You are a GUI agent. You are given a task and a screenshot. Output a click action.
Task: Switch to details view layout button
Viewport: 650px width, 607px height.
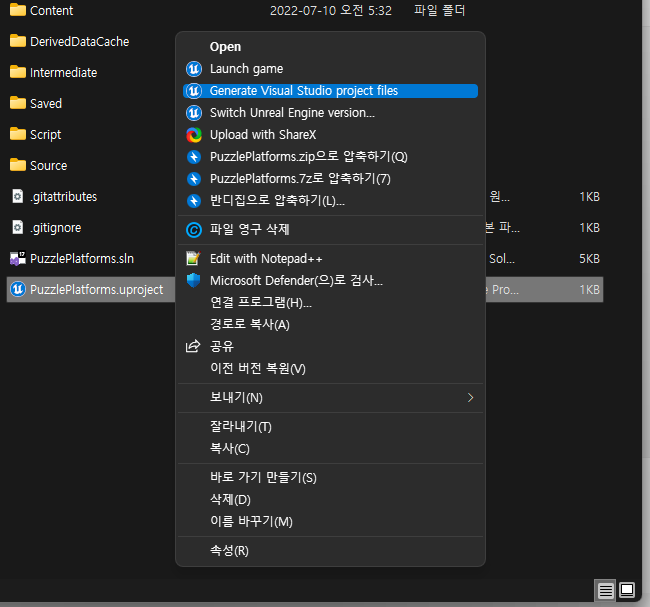[x=605, y=590]
